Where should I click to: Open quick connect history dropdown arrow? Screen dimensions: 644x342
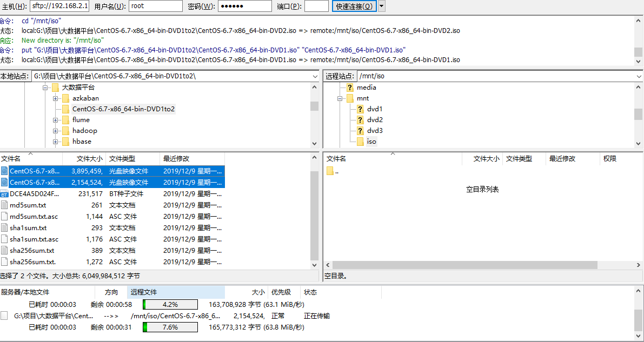pos(382,6)
